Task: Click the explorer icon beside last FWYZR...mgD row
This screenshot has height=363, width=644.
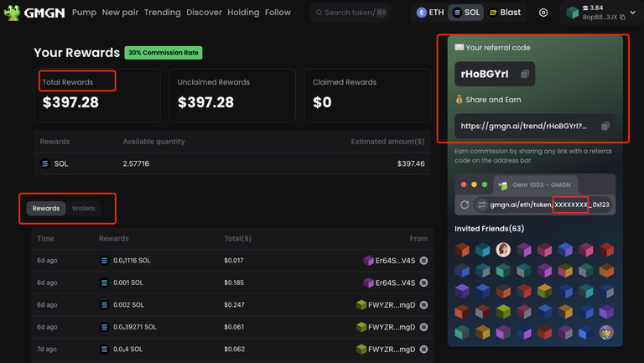Action: [423, 349]
